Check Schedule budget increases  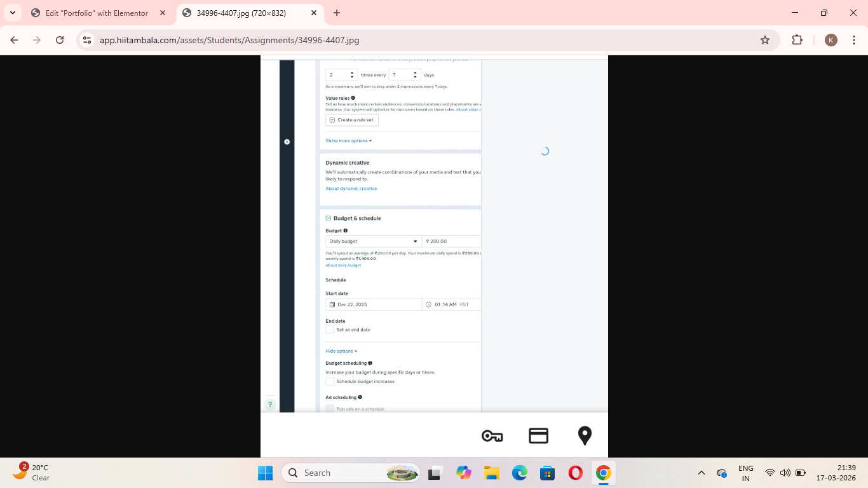pyautogui.click(x=330, y=381)
